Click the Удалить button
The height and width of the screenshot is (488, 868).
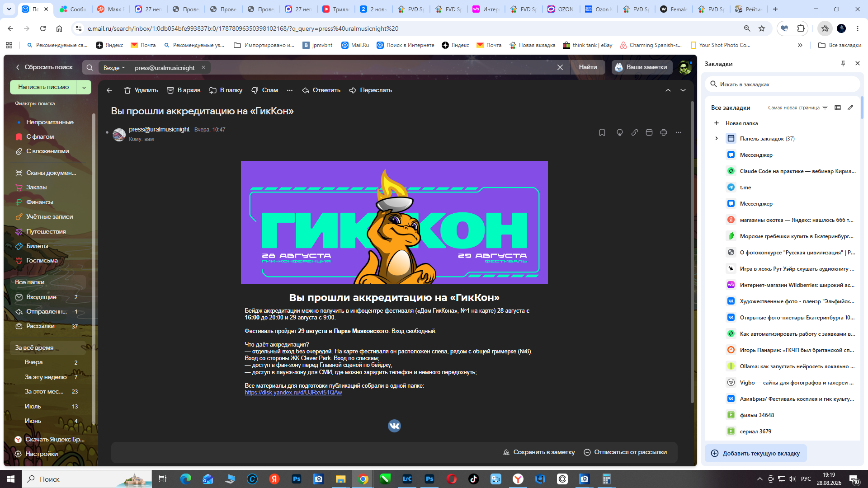141,90
